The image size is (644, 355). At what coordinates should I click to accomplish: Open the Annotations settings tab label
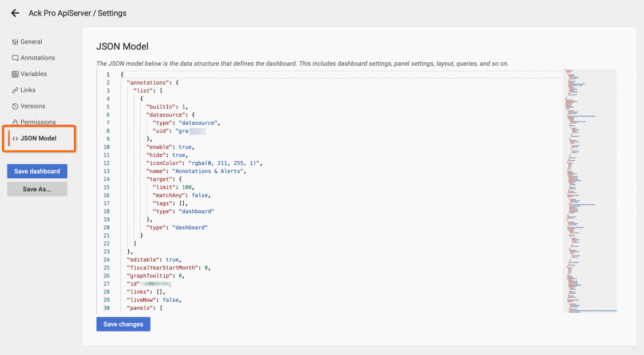coord(38,58)
